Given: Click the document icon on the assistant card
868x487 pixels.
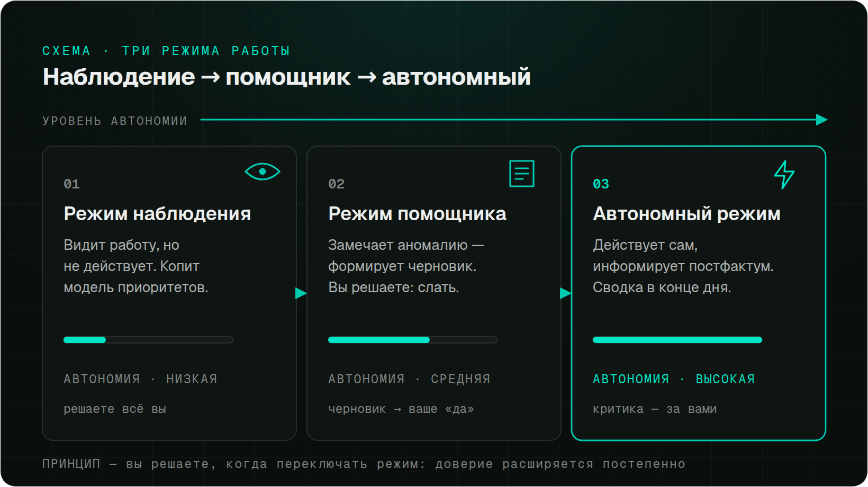Looking at the screenshot, I should tap(522, 174).
